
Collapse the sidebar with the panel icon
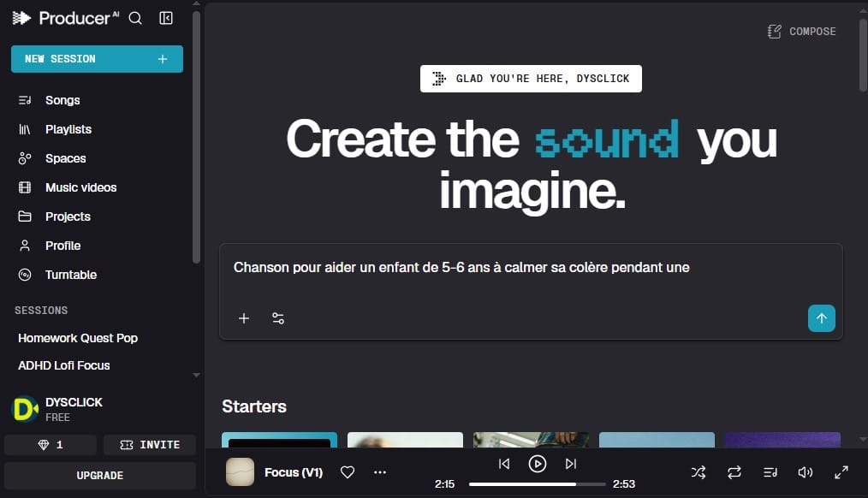click(166, 18)
